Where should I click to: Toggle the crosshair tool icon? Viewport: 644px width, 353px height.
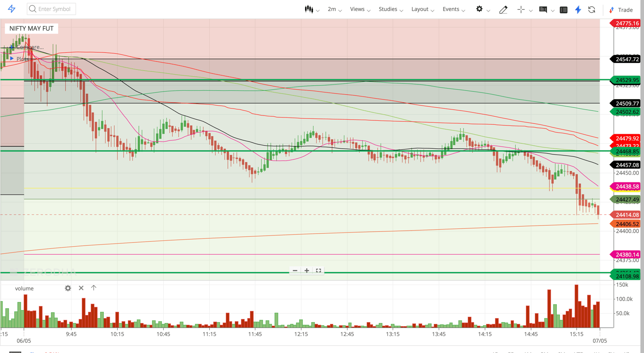point(521,9)
